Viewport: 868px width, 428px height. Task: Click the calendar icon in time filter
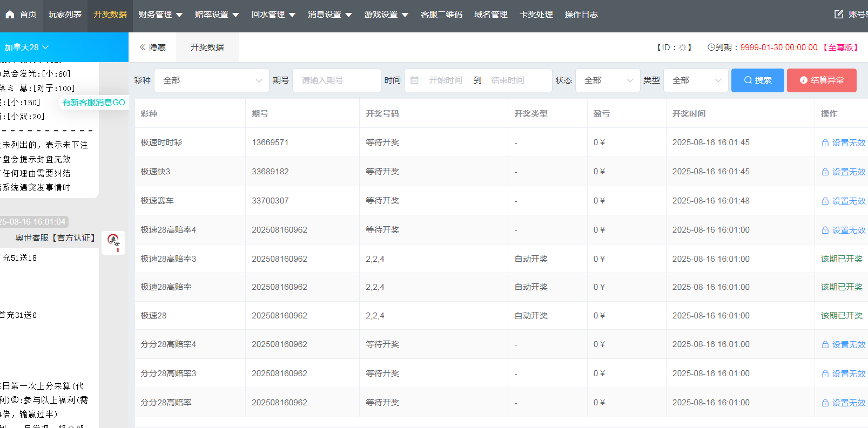414,80
